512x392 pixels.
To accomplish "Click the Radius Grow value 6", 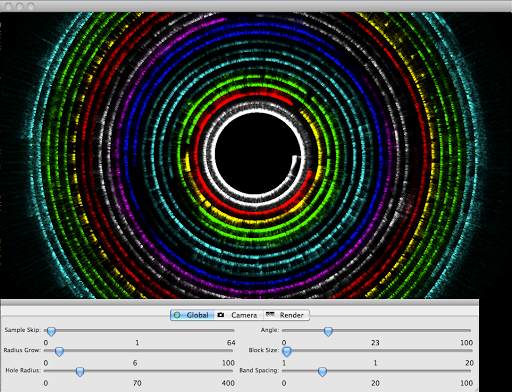I will point(135,363).
